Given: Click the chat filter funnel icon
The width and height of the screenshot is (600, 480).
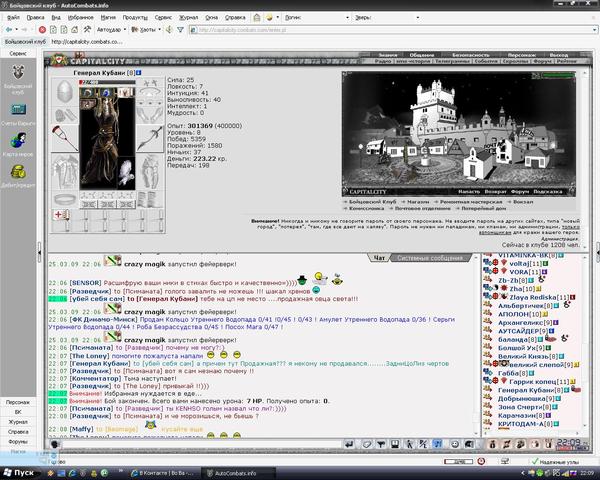Looking at the screenshot, I should [x=381, y=444].
